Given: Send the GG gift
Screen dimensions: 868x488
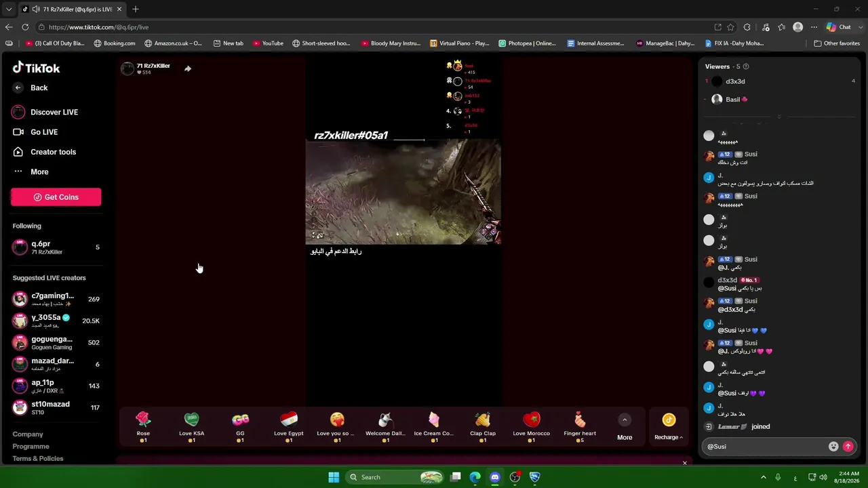Looking at the screenshot, I should coord(240,427).
